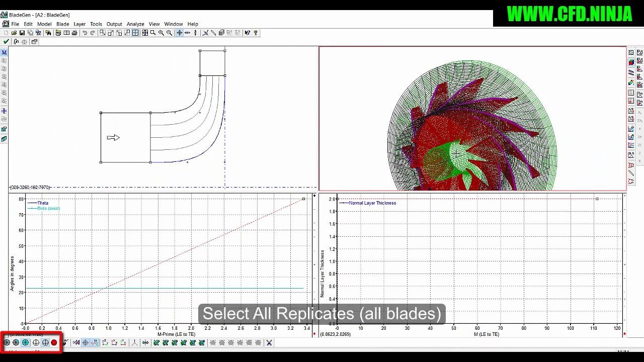Click the Undo icon
644x362 pixels.
click(x=85, y=33)
